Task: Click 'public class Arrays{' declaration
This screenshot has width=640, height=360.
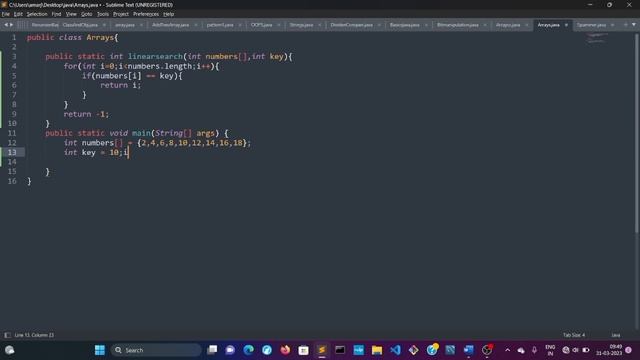Action: pos(73,38)
